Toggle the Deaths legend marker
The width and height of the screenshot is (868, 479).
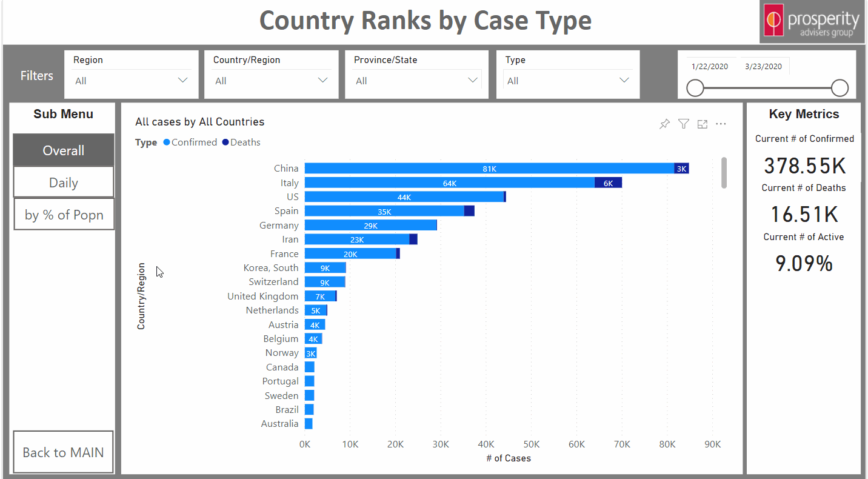click(225, 142)
